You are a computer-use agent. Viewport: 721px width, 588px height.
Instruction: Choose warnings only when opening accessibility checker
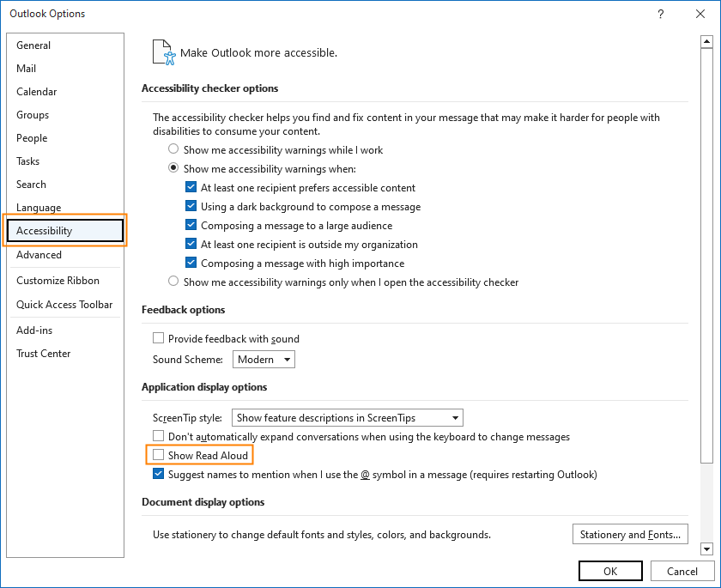coord(174,282)
